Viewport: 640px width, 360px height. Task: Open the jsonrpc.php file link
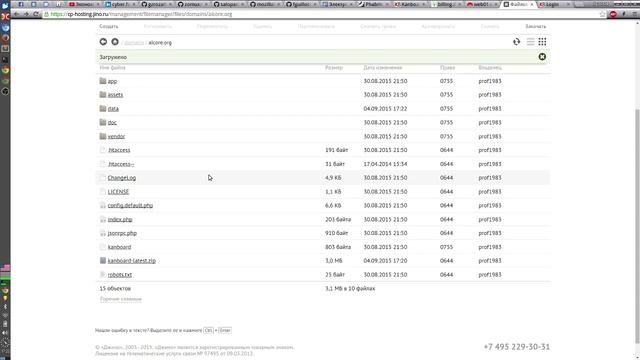[x=122, y=233]
